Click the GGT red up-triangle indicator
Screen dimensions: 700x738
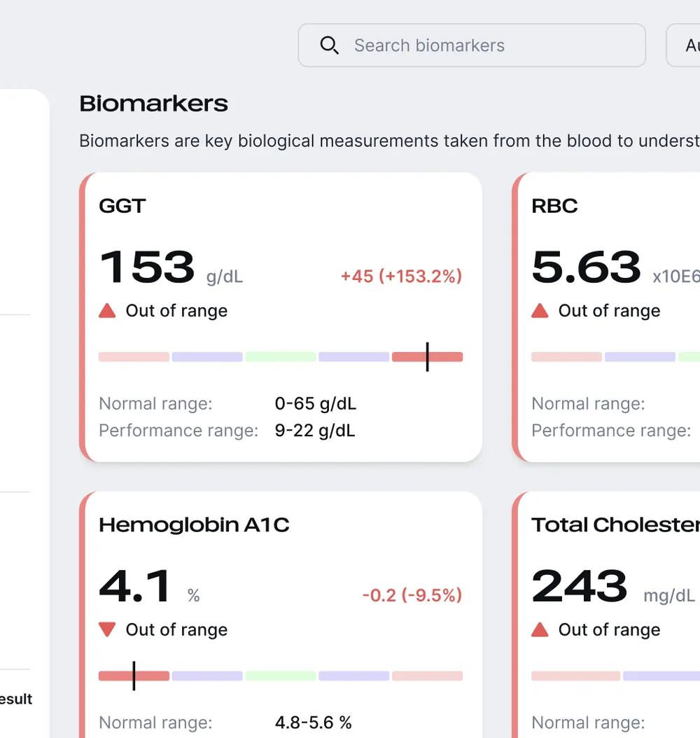coord(107,311)
